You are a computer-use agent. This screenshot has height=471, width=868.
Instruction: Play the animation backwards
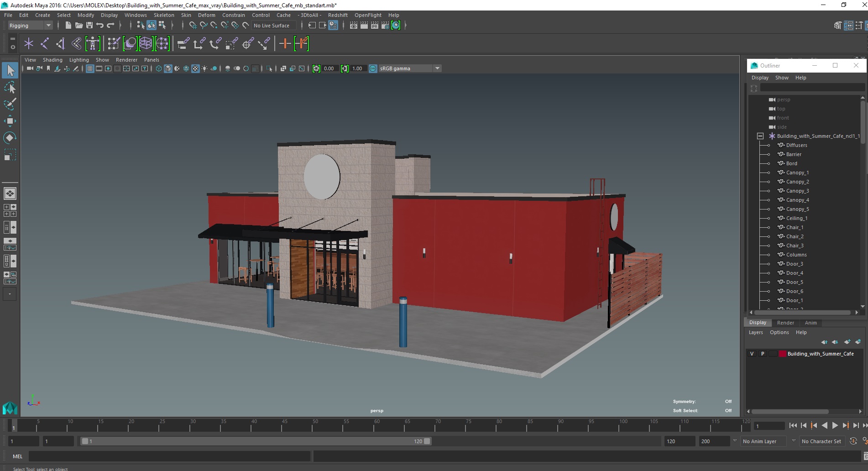825,425
